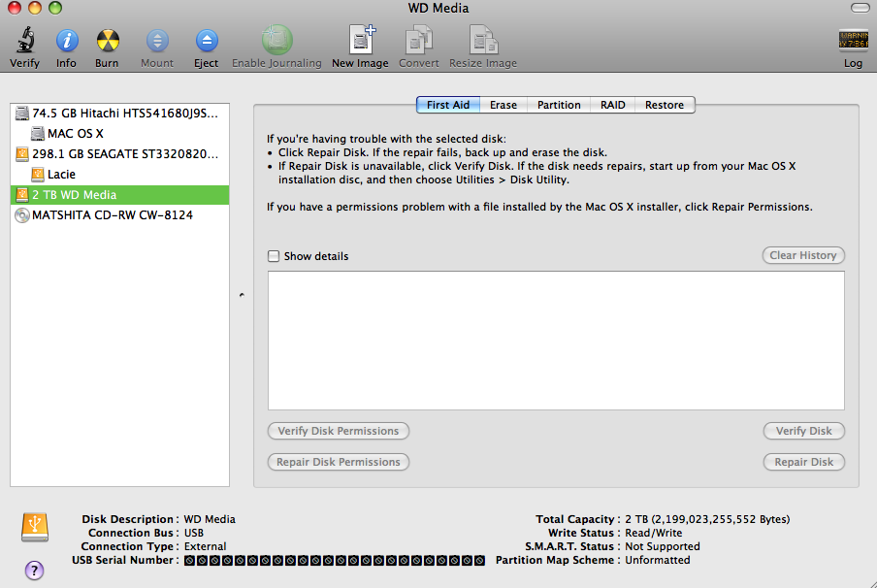
Task: Switch to the Erase tab
Action: pos(503,105)
